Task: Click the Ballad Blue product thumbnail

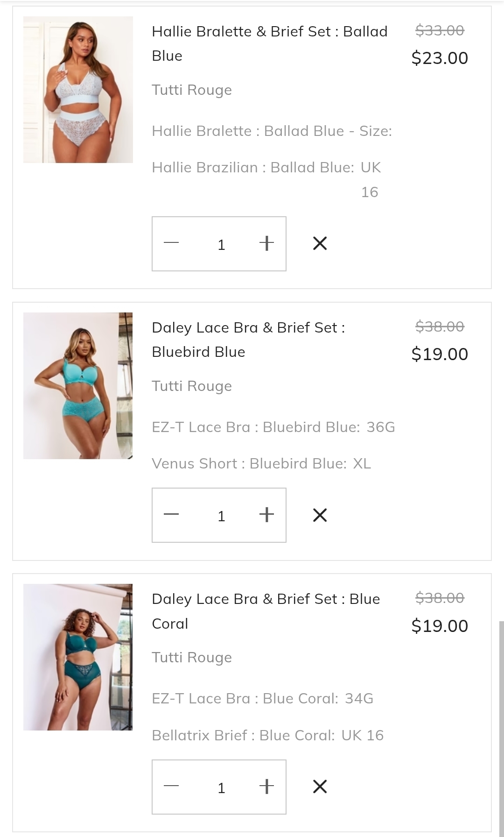Action: (78, 90)
